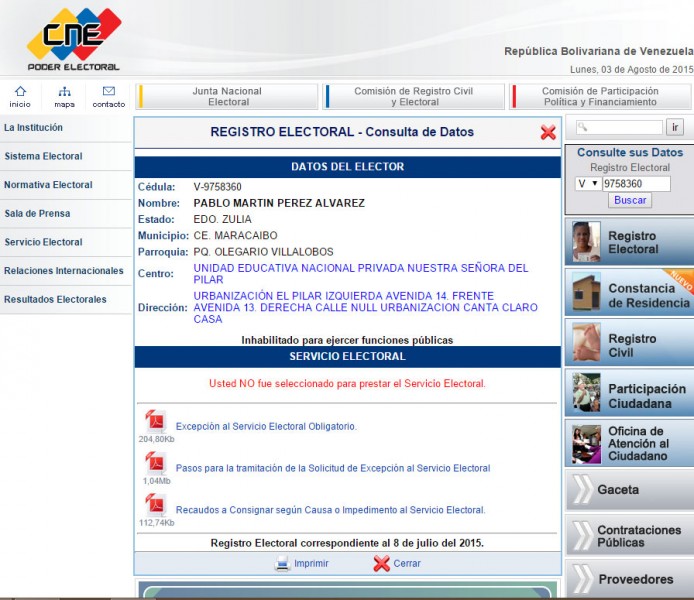Select Sistema Electoral in the left menu

tap(43, 156)
